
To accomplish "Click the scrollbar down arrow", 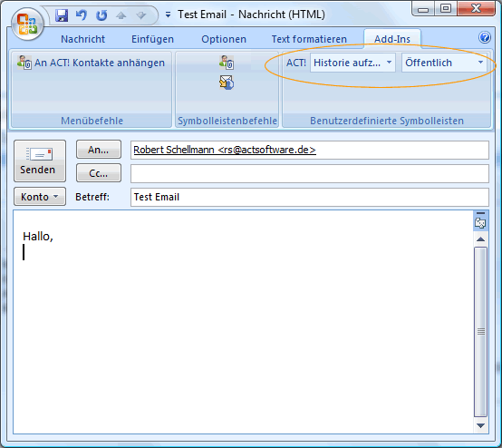I will tap(481, 425).
